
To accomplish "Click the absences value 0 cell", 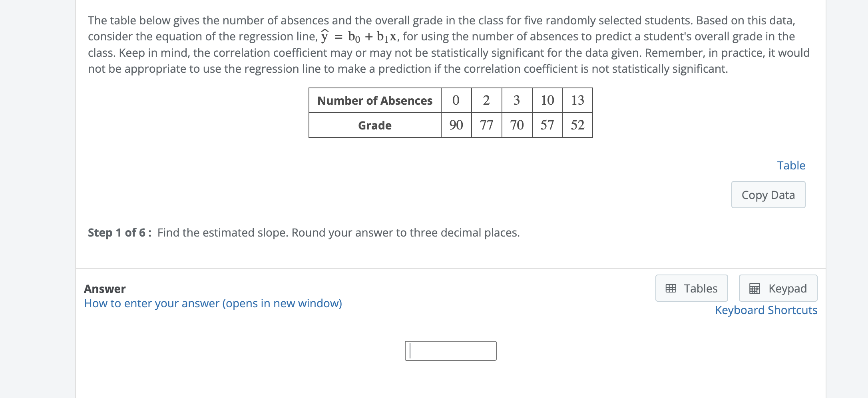I will (x=455, y=100).
